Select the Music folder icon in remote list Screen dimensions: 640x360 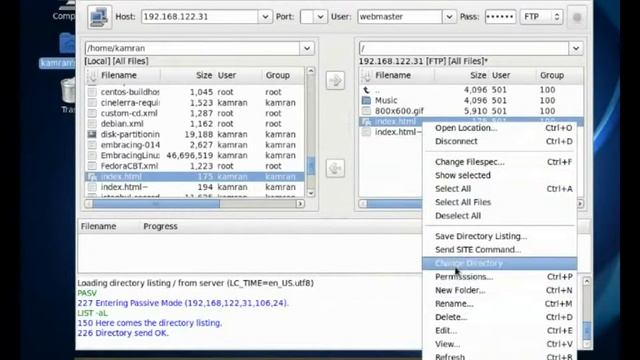click(366, 100)
